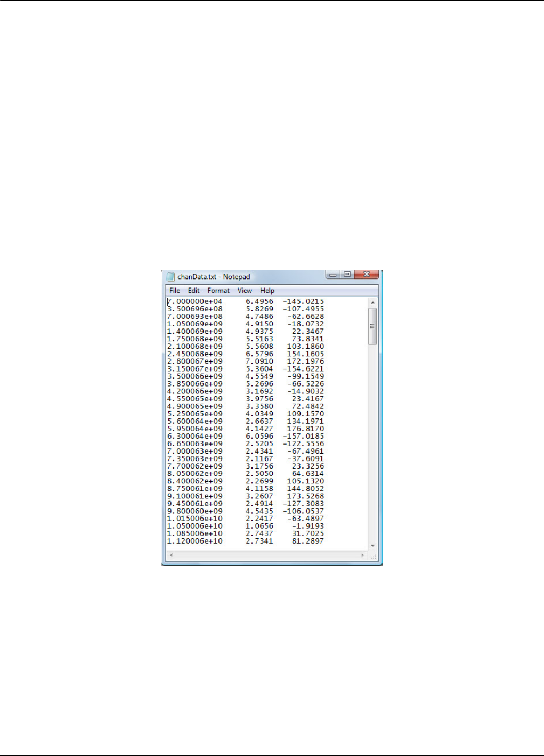Screen dimensions: 544x756
Task: Click the value 4.9150
Action: click(x=259, y=324)
